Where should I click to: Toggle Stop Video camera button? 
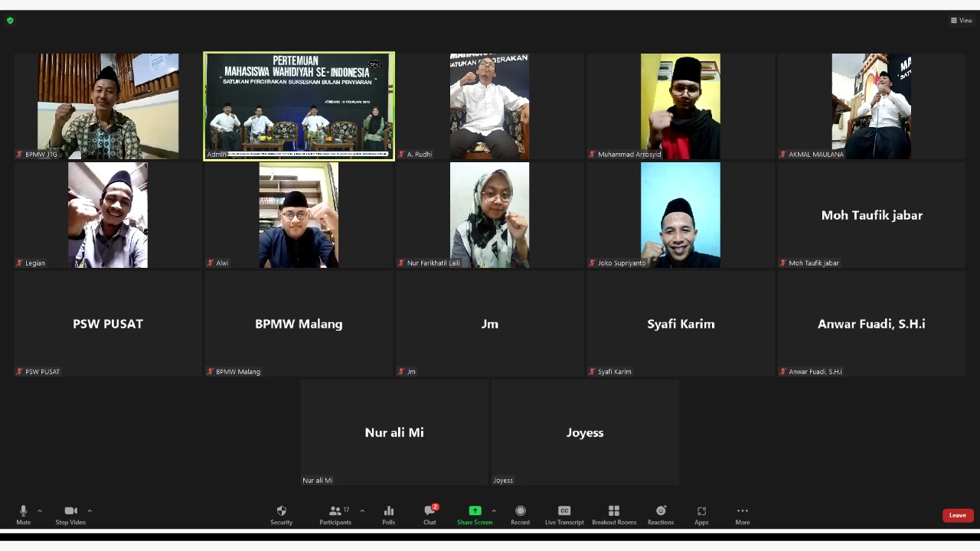pyautogui.click(x=70, y=514)
